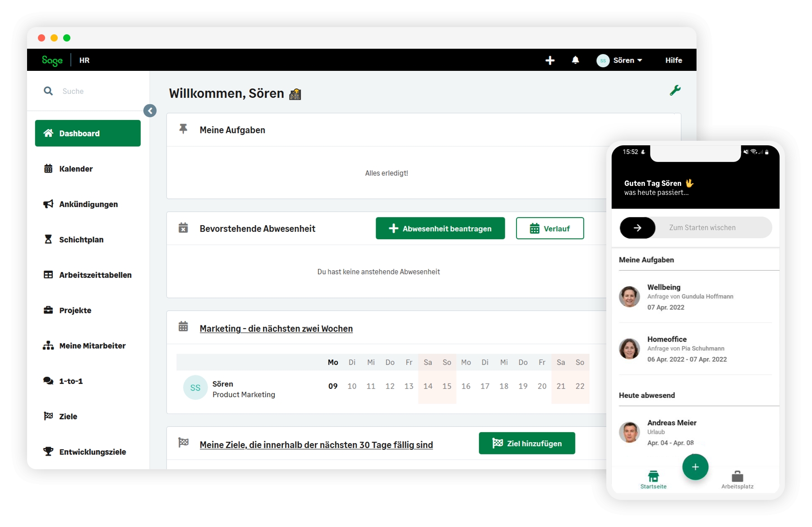Click Abwesenheit beantragen button
Viewport: 812px width, 527px height.
(x=440, y=228)
